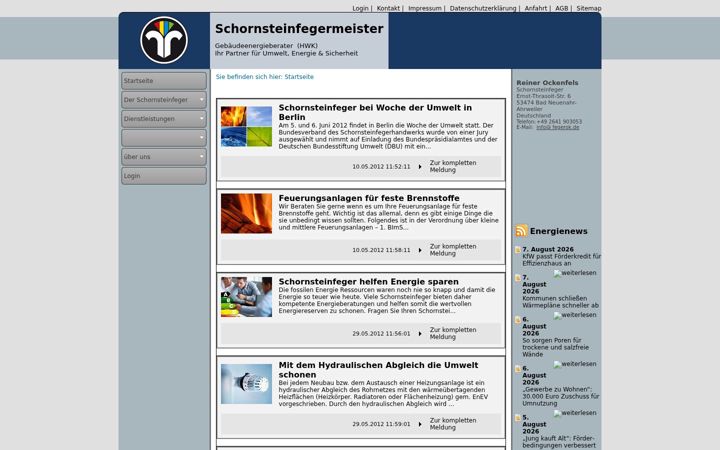Click subtitle Gebäudeenergieberater (HWK)
Screen dimensions: 720x450
click(266, 46)
